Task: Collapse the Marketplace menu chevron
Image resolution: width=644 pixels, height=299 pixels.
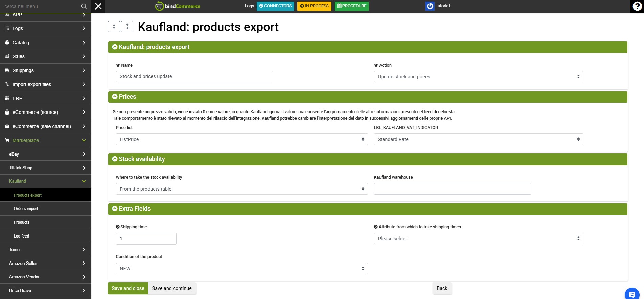Action: [x=84, y=140]
